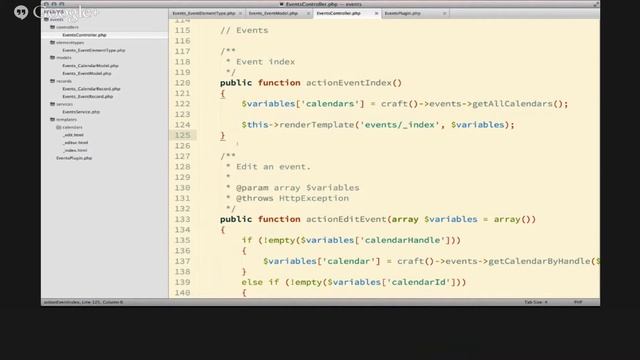Open Events_EventRecord.php in the sidebar

point(88,97)
